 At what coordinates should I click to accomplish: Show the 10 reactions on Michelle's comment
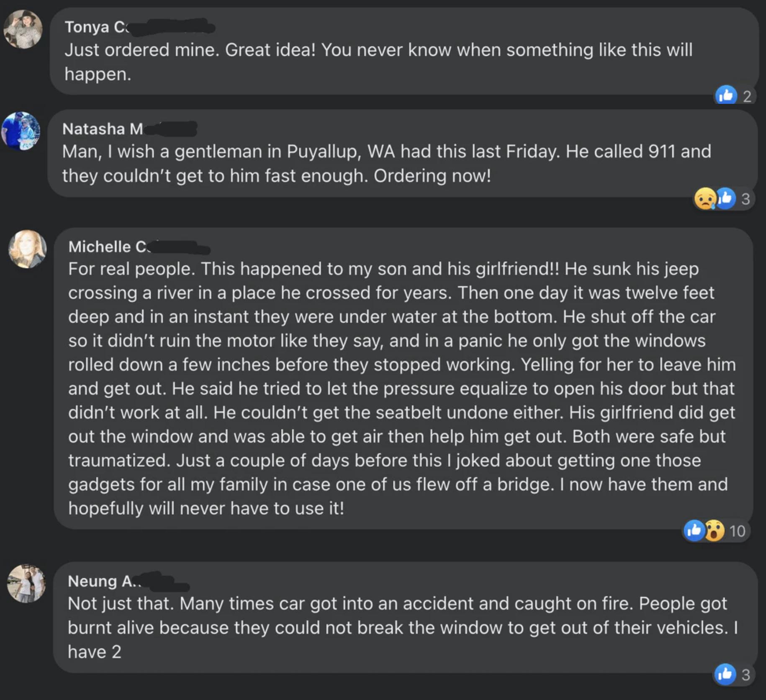coord(738,531)
